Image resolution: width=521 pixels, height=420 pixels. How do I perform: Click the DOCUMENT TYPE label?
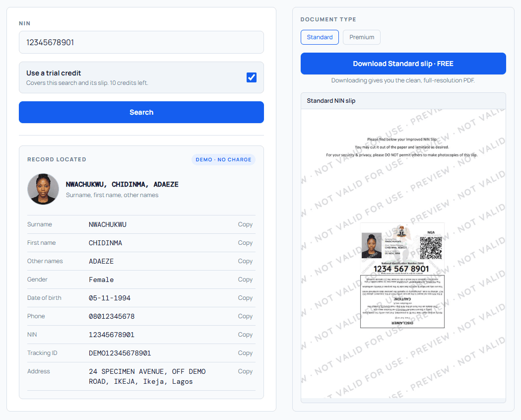[328, 19]
